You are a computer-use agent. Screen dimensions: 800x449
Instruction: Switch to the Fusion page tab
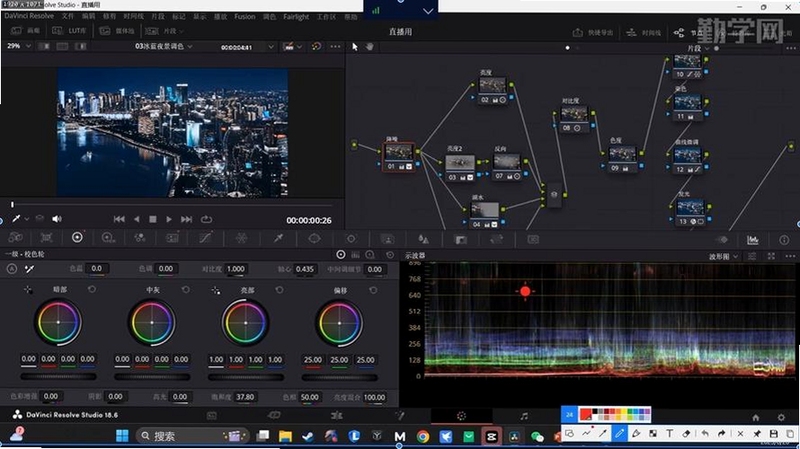pos(399,416)
